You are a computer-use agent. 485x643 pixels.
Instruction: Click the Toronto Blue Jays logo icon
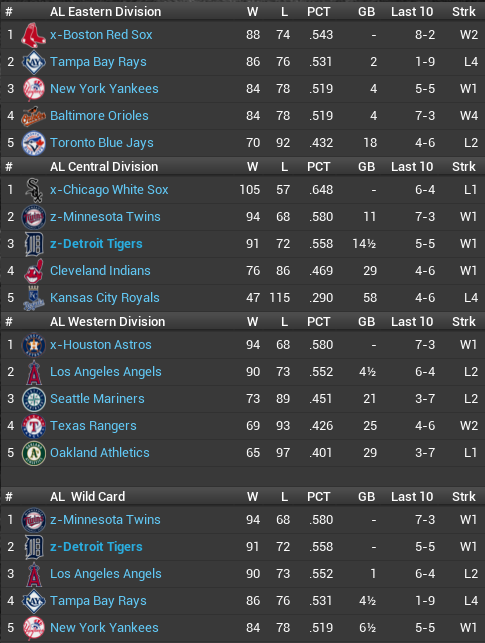click(34, 143)
